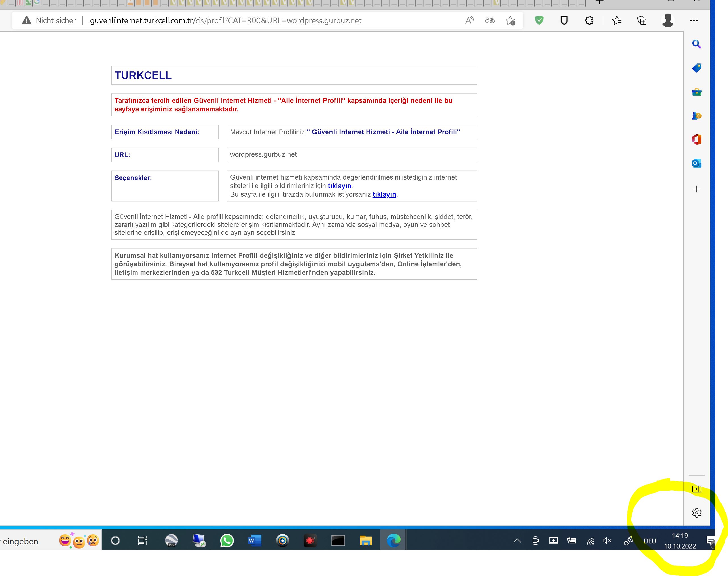This screenshot has width=728, height=576.
Task: Open sidebar Search icon
Action: [697, 44]
